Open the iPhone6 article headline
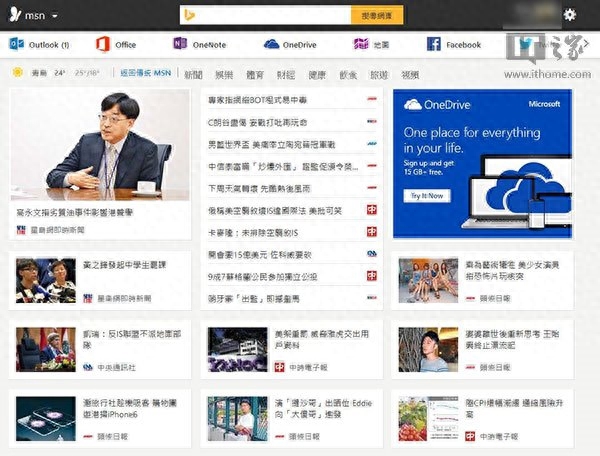This screenshot has width=600, height=456. 130,409
